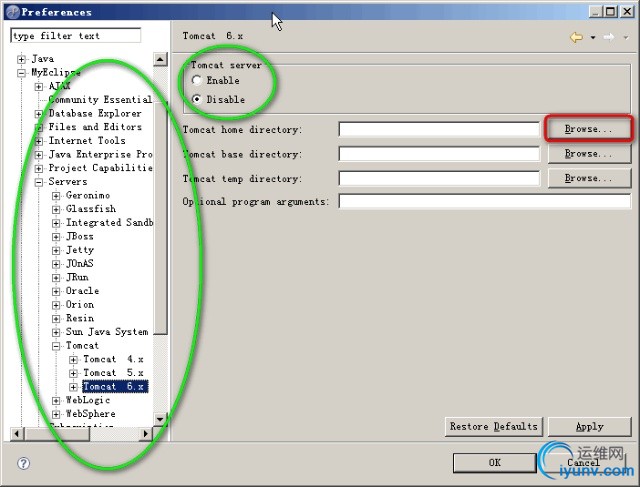Image resolution: width=640 pixels, height=487 pixels.
Task: Click the Apply button
Action: coord(589,427)
